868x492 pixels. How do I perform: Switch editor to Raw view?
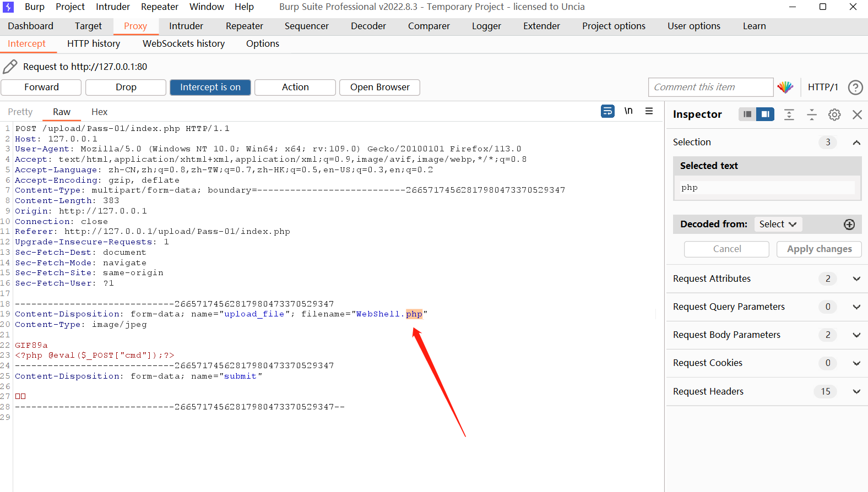[62, 112]
